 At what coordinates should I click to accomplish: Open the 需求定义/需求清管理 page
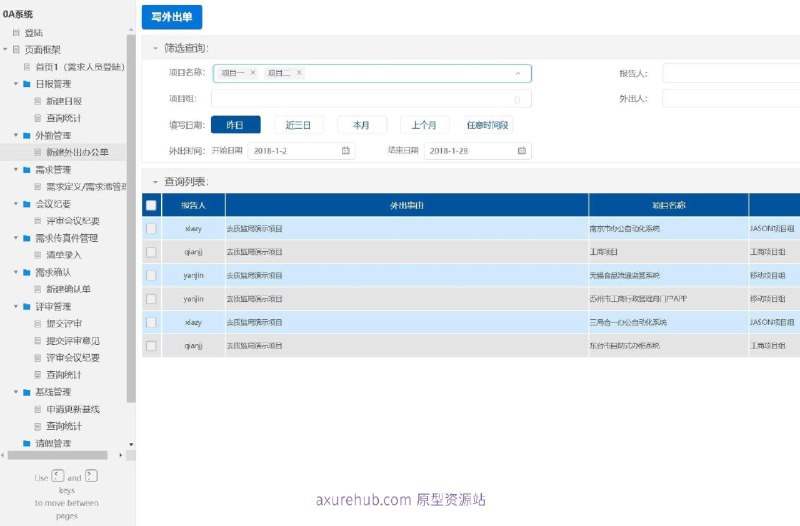pos(86,187)
